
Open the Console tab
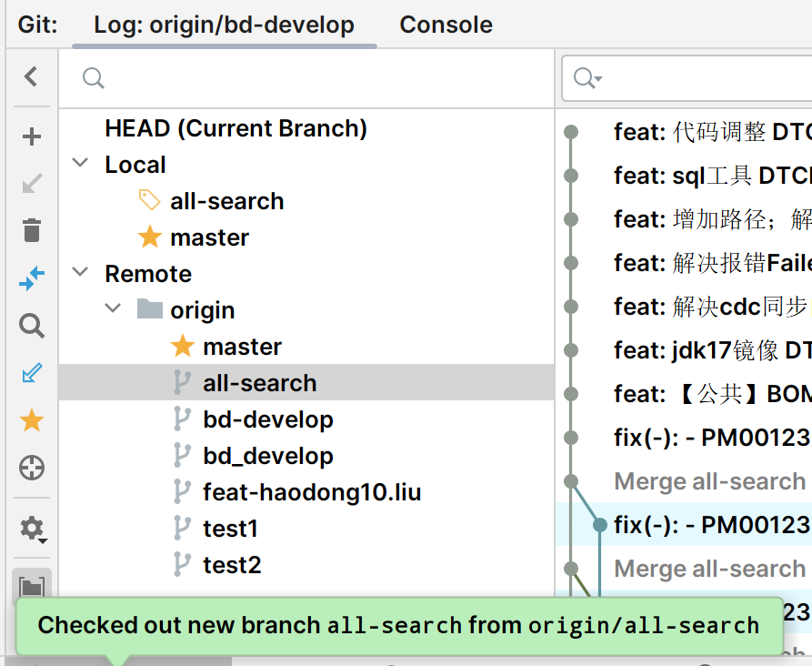[446, 25]
